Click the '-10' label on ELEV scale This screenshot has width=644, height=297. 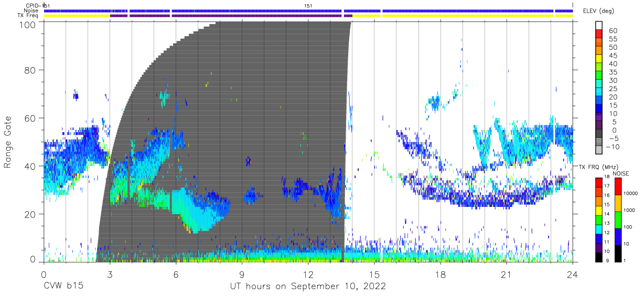612,147
